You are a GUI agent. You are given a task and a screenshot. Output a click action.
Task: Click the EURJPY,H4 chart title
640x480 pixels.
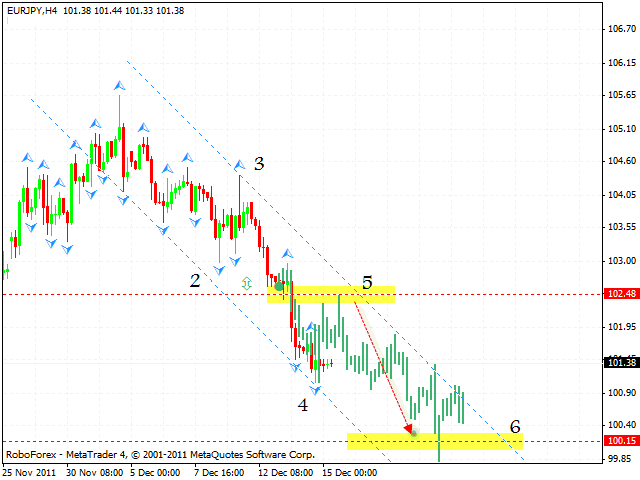tap(30, 8)
